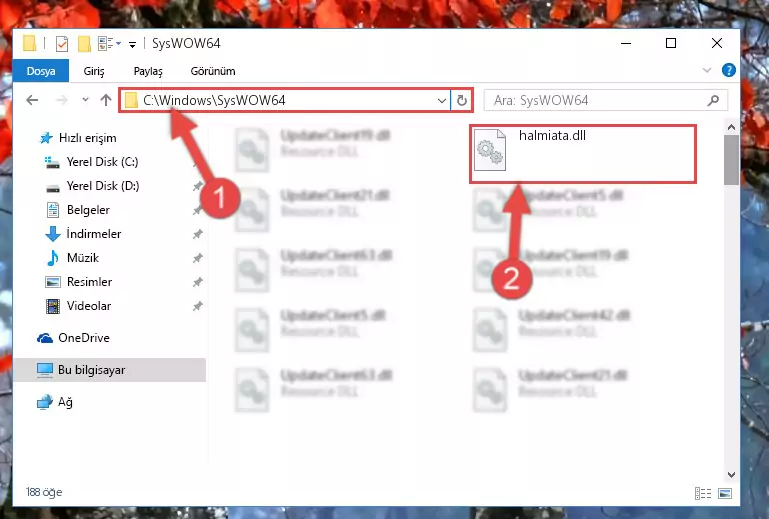
Task: Click the vertical scrollbar thumb
Action: pos(731,160)
